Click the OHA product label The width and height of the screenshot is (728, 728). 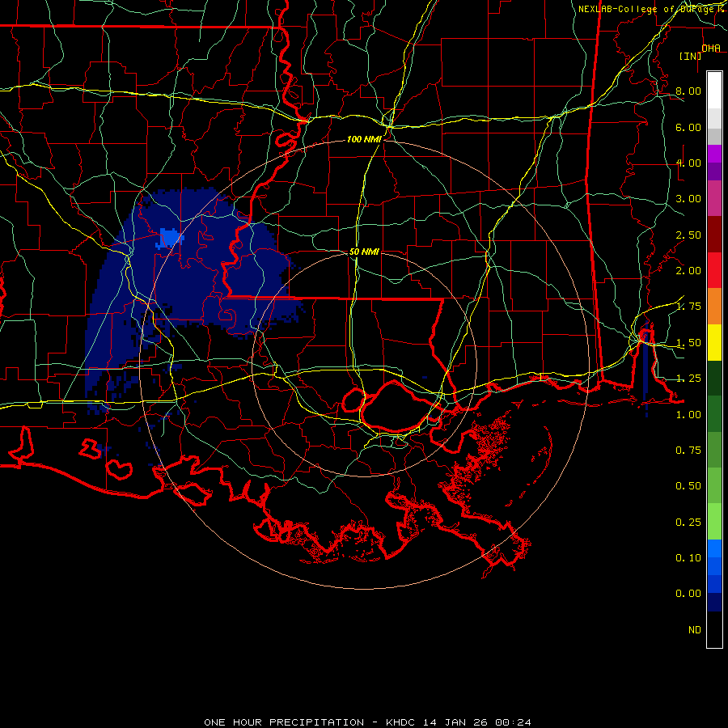point(711,48)
